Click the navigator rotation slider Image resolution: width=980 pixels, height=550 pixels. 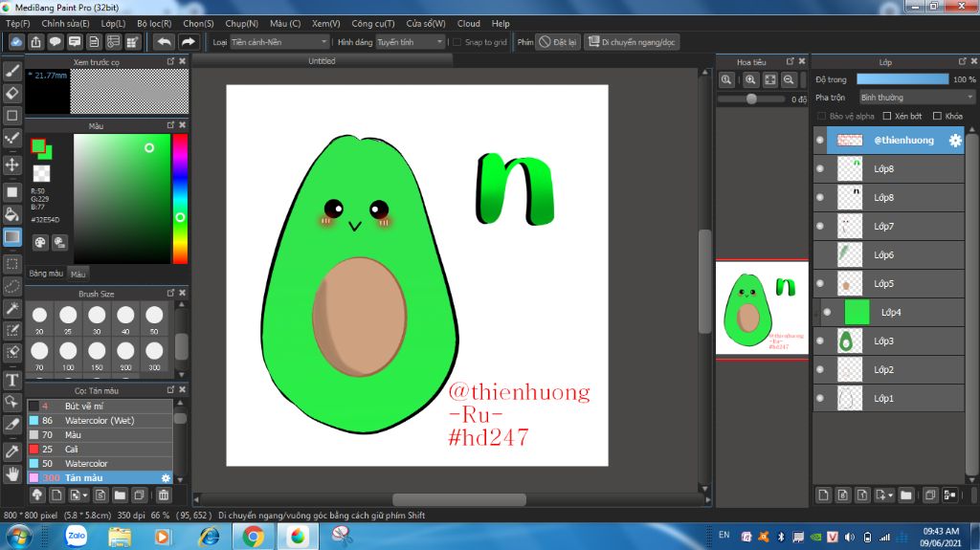click(x=751, y=99)
